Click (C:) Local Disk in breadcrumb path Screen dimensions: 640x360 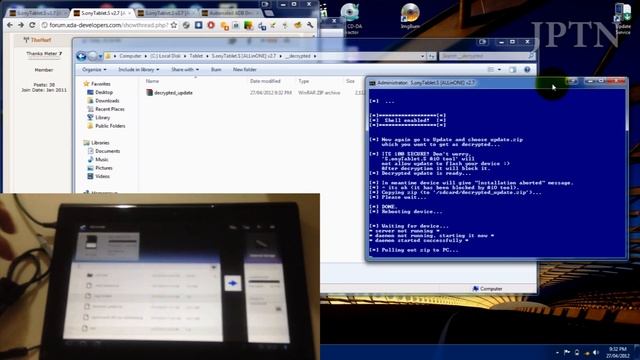point(165,56)
